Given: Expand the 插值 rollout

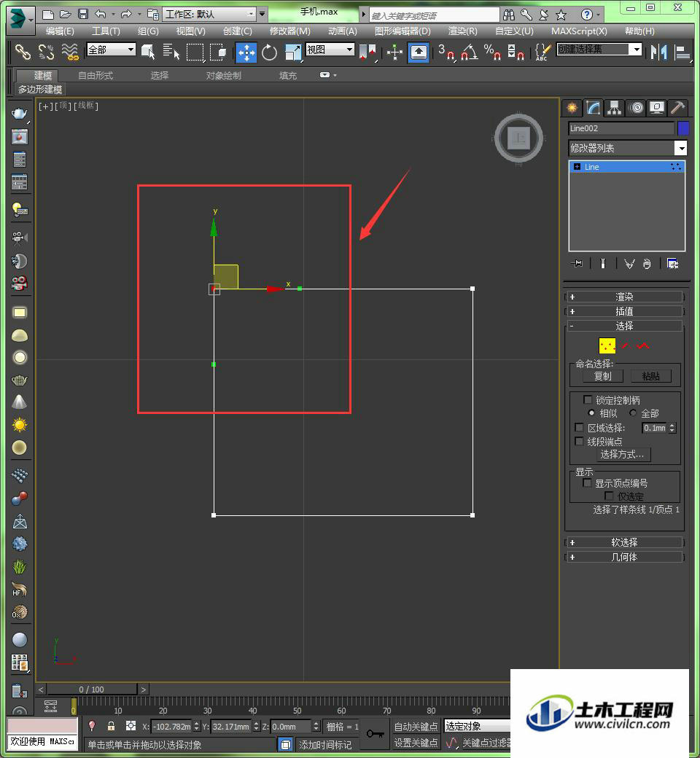Looking at the screenshot, I should click(624, 311).
